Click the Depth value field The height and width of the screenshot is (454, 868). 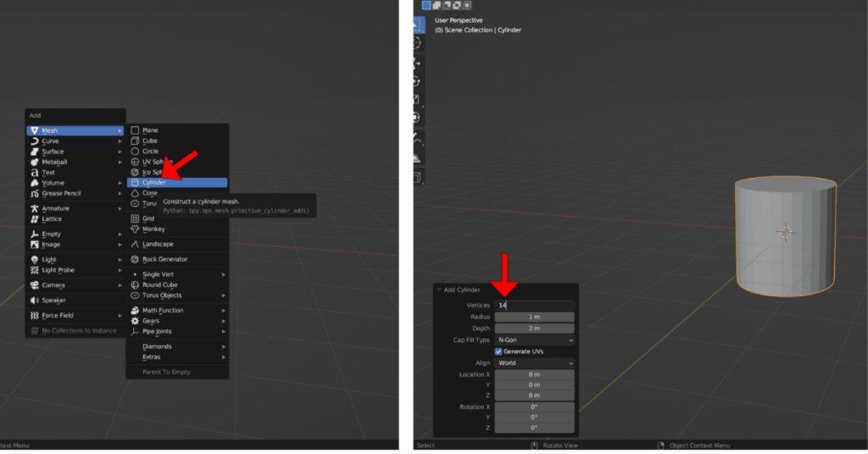534,328
